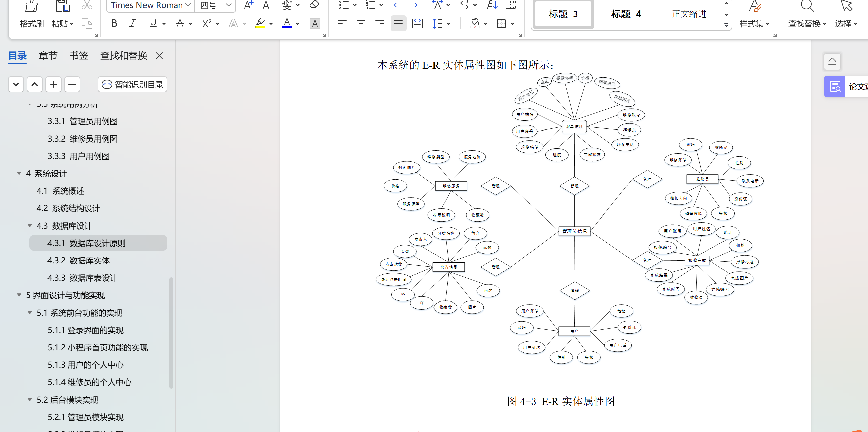Open the Times New Roman font dropdown
This screenshot has height=432, width=868.
pyautogui.click(x=188, y=5)
